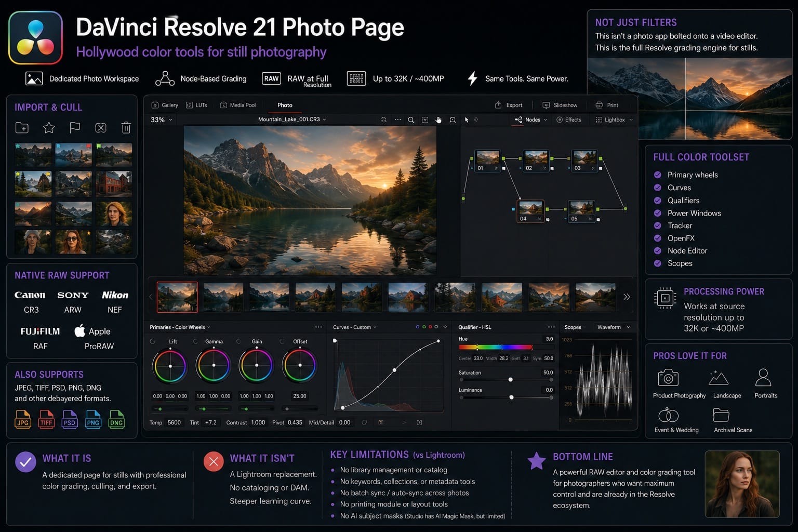Select node 04 in the node graph
Screen dimensions: 798x532
[530, 211]
